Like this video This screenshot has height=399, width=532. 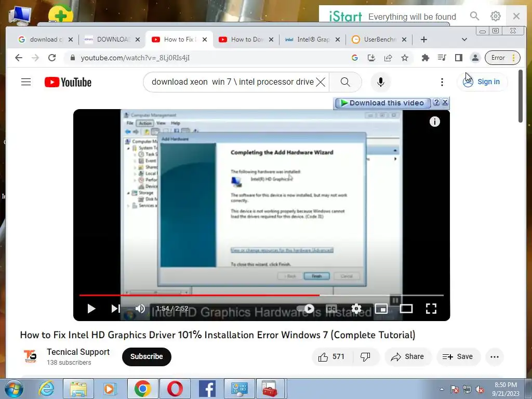point(332,356)
